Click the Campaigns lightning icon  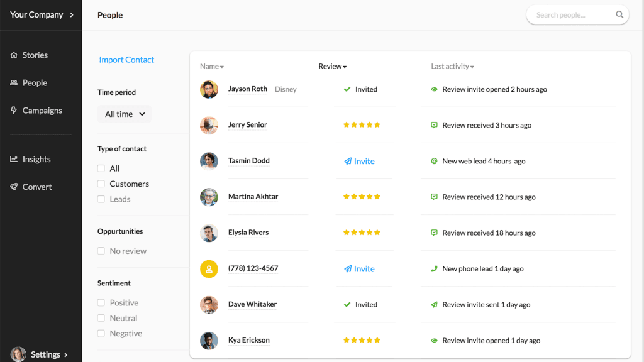(x=14, y=110)
